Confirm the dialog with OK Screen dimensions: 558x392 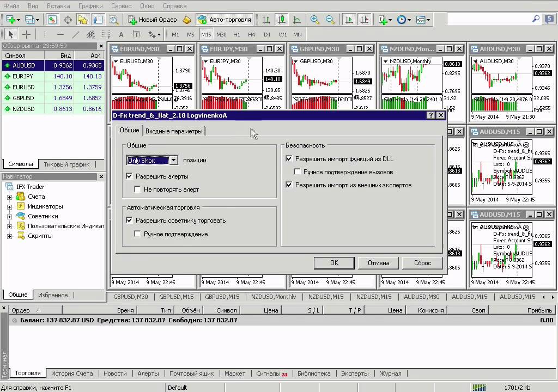[x=334, y=263]
